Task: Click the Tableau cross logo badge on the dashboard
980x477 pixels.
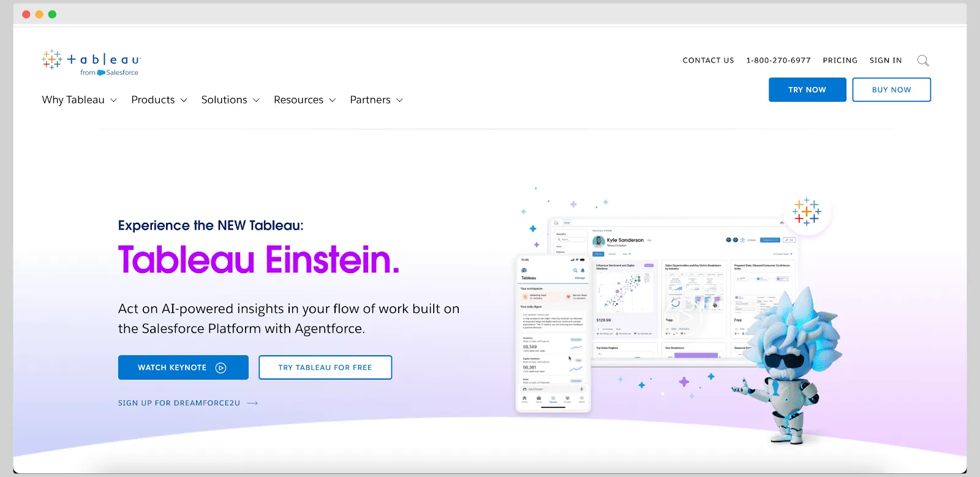Action: coord(807,212)
